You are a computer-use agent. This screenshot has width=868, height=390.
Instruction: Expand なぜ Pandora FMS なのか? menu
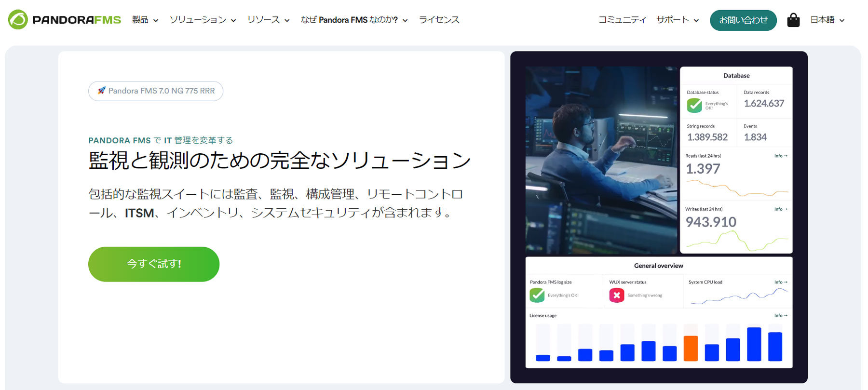(x=354, y=20)
